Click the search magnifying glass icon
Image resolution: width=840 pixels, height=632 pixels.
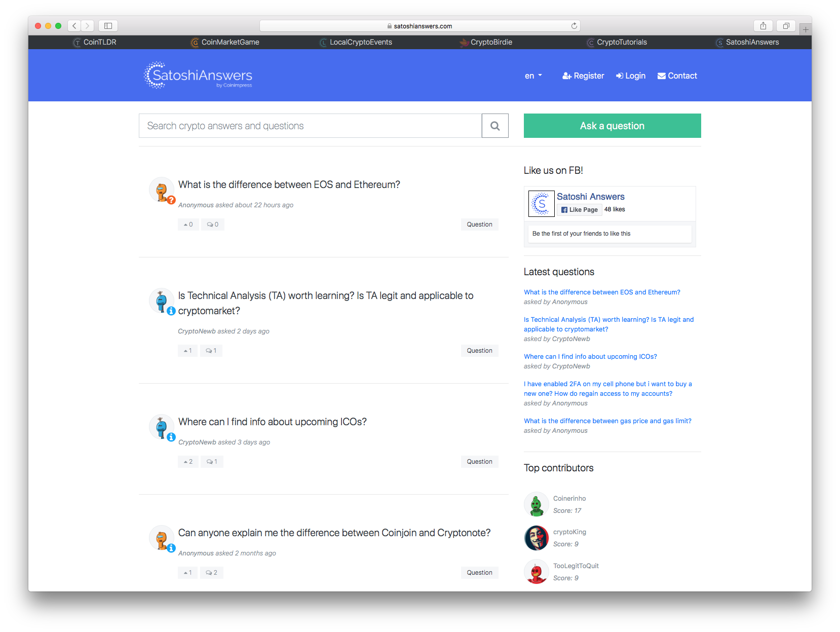tap(494, 126)
